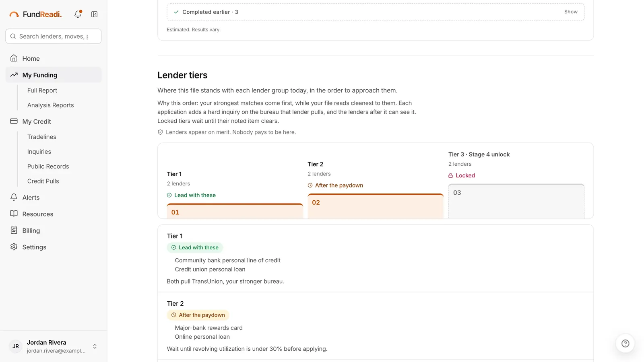
Task: Open the Full Report page
Action: click(x=42, y=90)
